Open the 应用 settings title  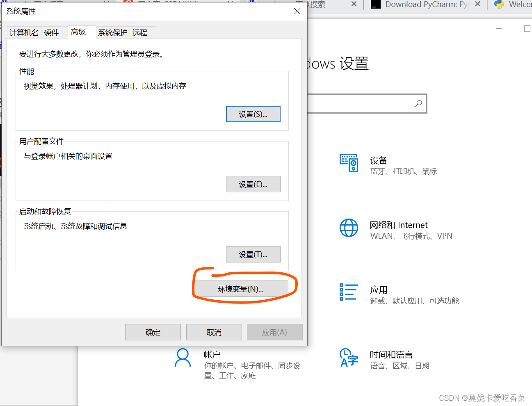pos(379,290)
